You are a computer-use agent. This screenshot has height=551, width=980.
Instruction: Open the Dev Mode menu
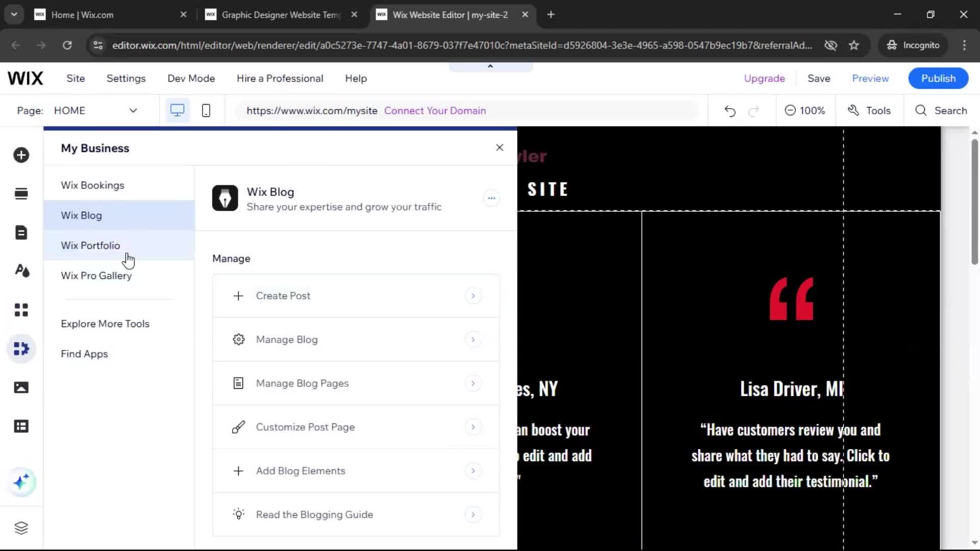pyautogui.click(x=191, y=79)
